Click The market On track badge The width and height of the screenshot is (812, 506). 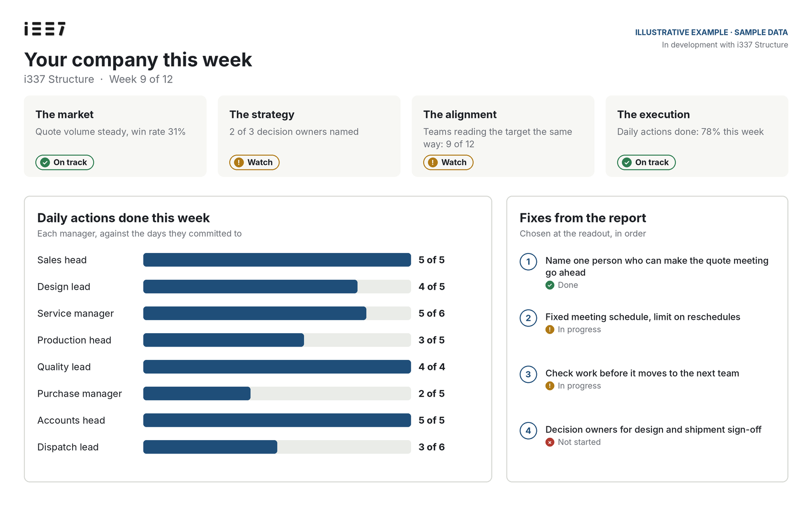(64, 162)
